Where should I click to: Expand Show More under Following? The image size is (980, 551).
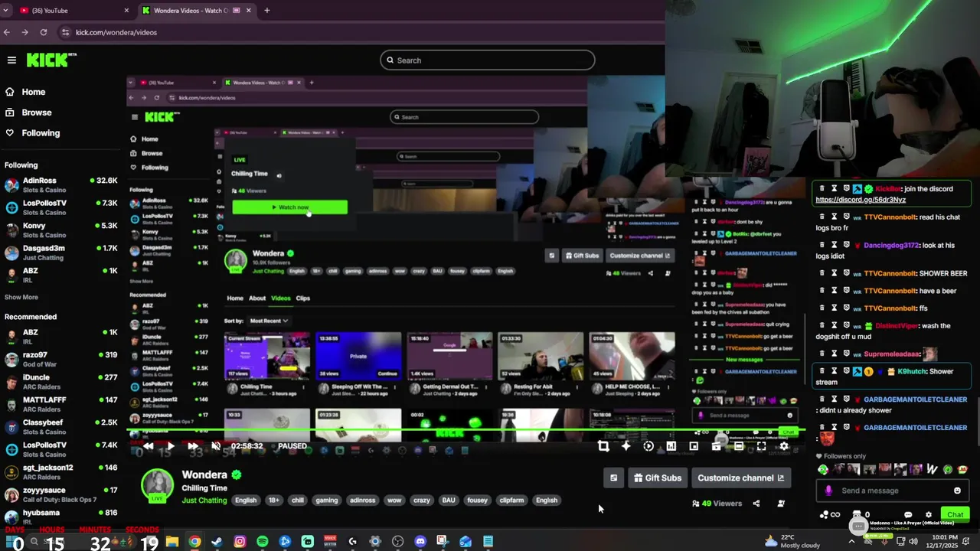pos(21,297)
